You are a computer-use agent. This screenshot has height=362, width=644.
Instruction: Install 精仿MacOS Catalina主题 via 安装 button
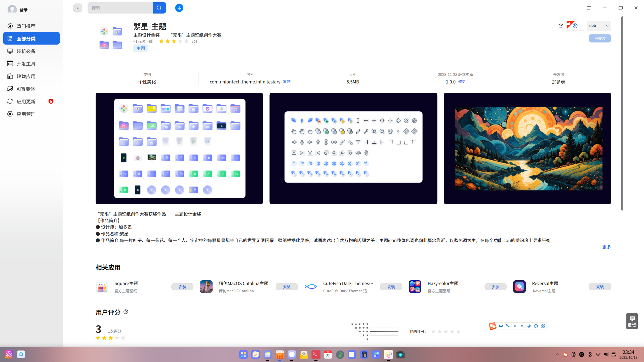coord(287,287)
